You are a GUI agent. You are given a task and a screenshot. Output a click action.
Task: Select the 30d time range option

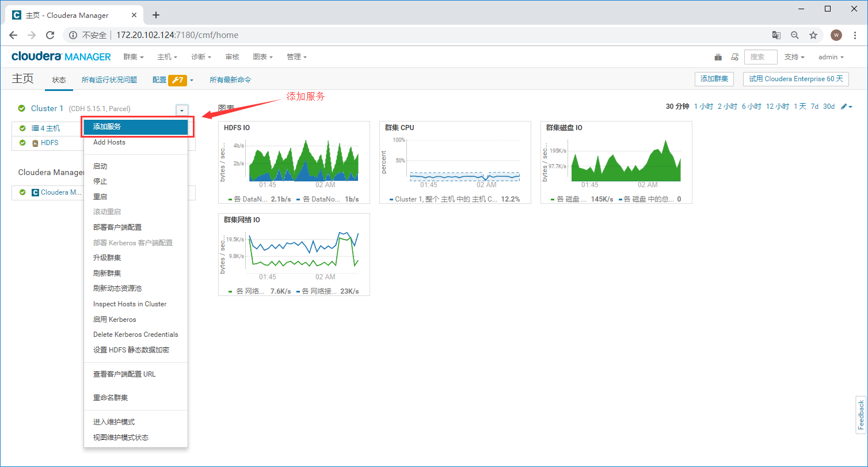(x=829, y=107)
